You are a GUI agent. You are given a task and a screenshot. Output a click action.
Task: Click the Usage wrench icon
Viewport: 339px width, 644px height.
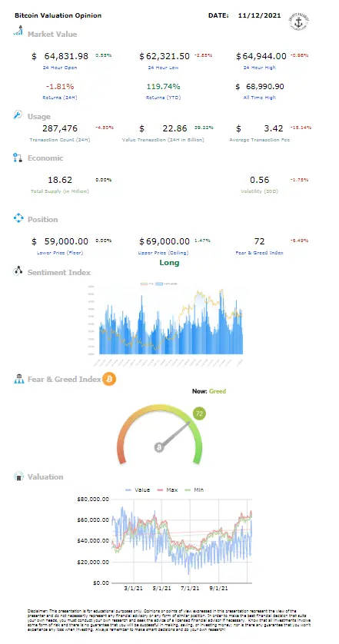tap(18, 115)
